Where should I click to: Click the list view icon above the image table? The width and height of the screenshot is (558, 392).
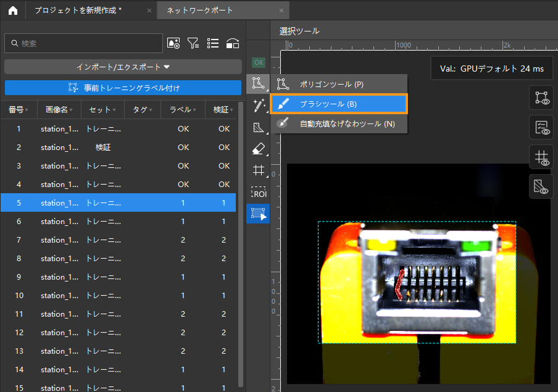213,43
